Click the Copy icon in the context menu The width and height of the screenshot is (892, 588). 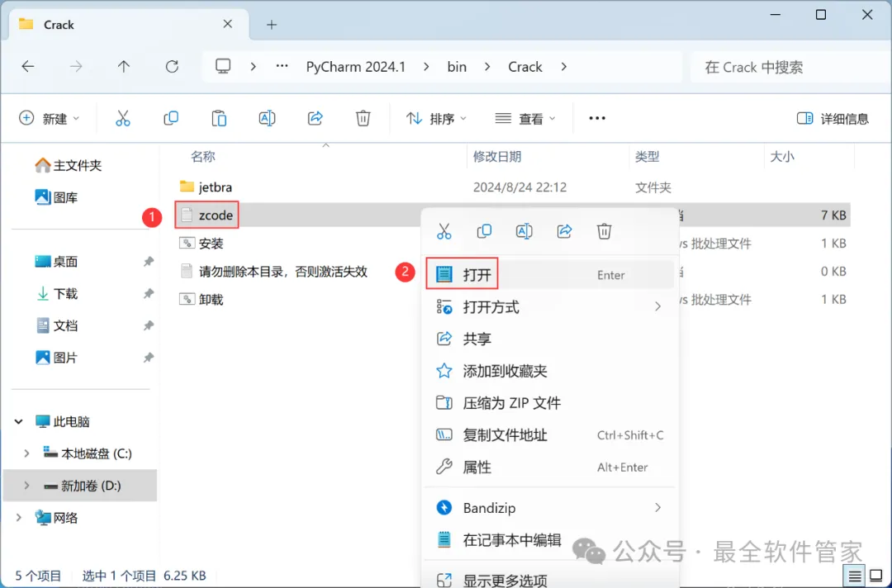click(484, 231)
